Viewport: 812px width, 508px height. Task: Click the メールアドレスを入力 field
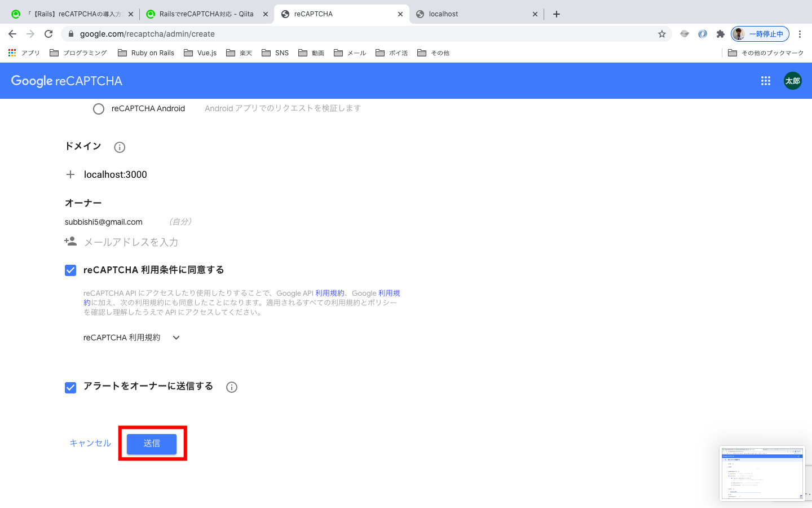[131, 242]
